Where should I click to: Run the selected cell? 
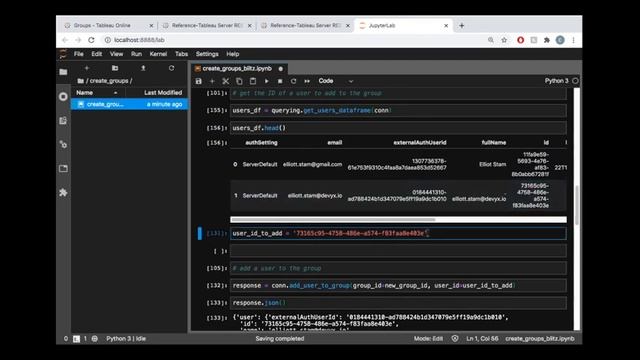(x=267, y=81)
